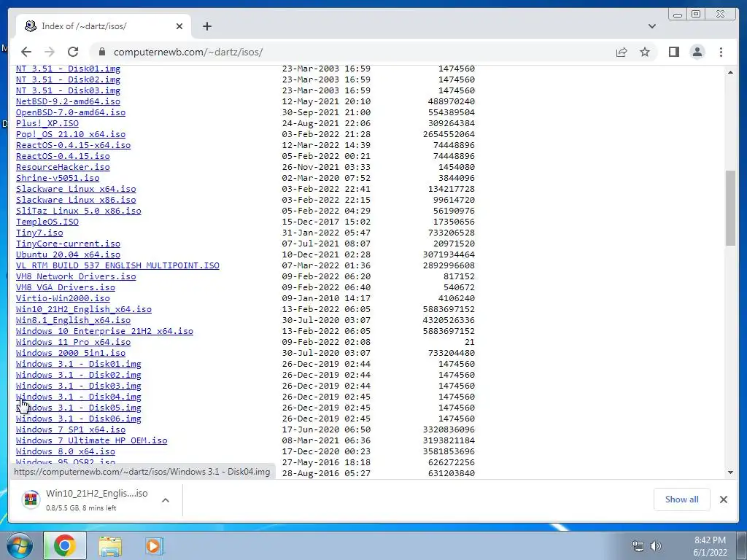
Task: Download Ubuntu 20.04 x64.iso
Action: point(68,254)
